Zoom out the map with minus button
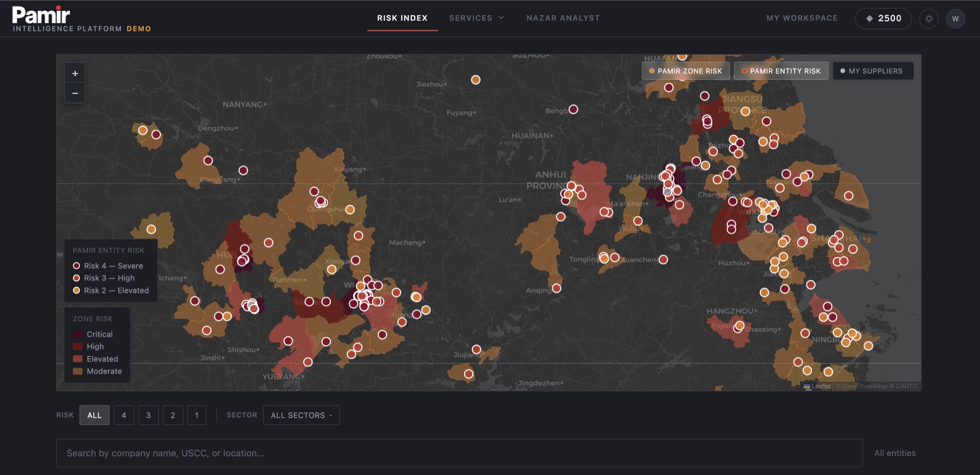Viewport: 980px width, 475px height. click(75, 93)
